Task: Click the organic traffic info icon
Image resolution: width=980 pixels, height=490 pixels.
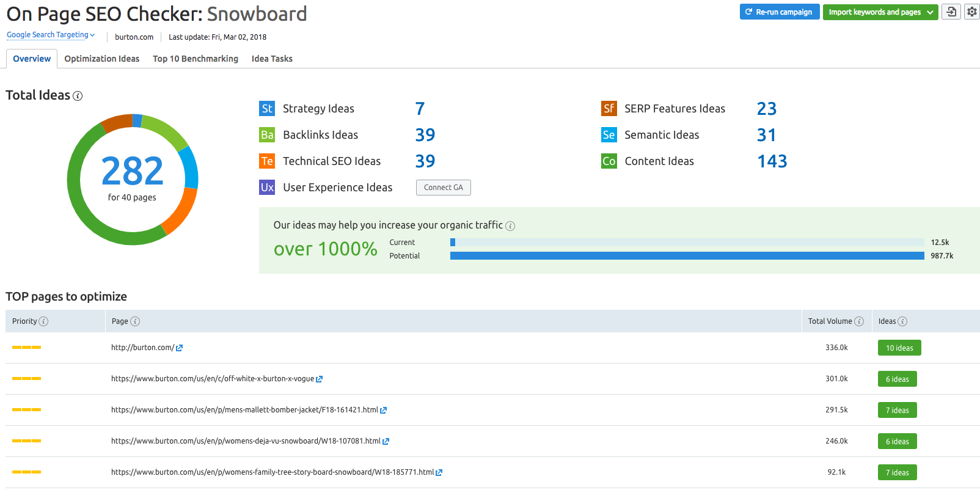Action: point(510,226)
